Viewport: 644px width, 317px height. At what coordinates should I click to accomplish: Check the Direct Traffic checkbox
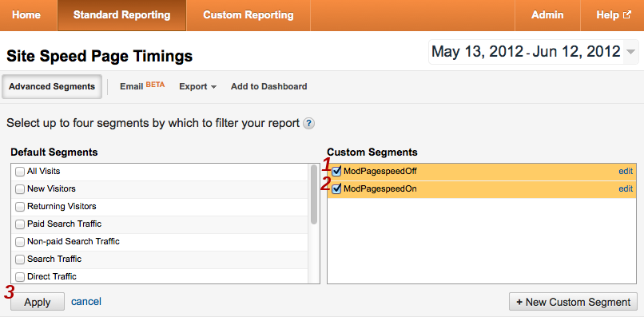tap(20, 277)
